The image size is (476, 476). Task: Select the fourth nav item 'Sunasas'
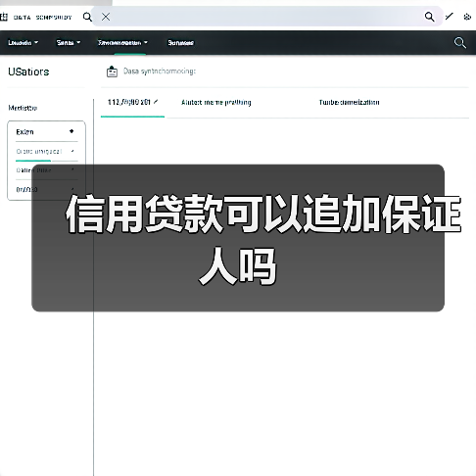click(180, 43)
